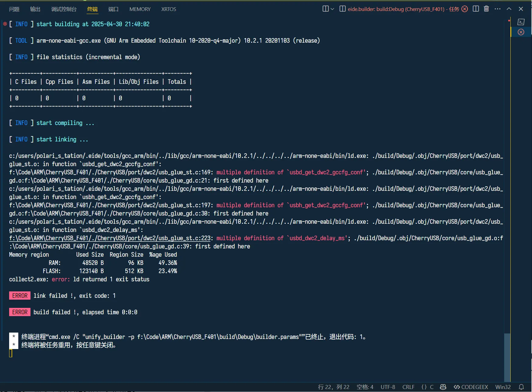Click eide.builder build:Debug task terminal label
The image size is (532, 392).
403,9
